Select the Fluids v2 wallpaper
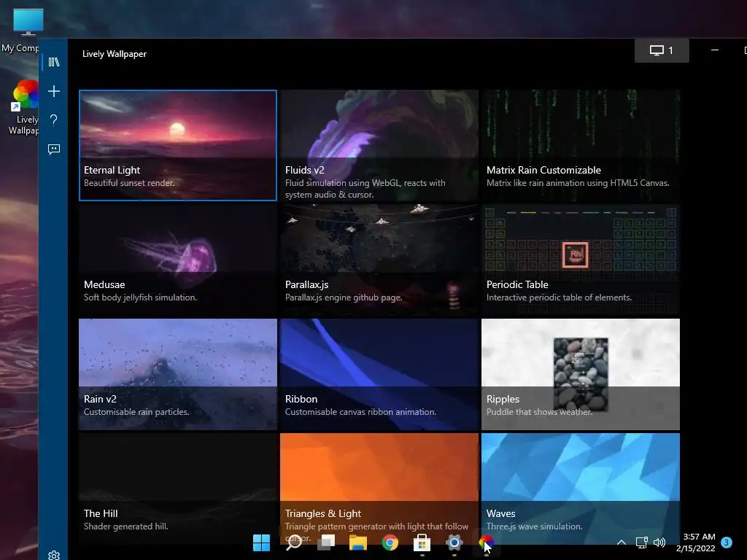 379,145
